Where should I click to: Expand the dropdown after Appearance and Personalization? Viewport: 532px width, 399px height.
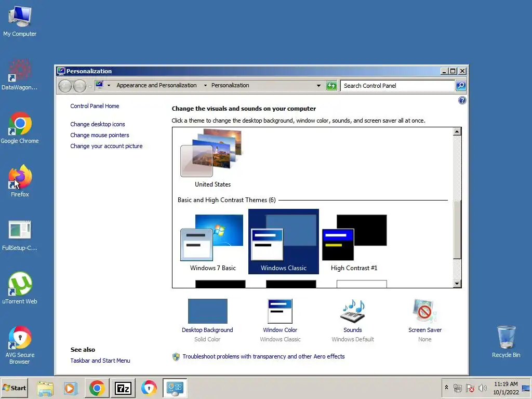pyautogui.click(x=205, y=86)
